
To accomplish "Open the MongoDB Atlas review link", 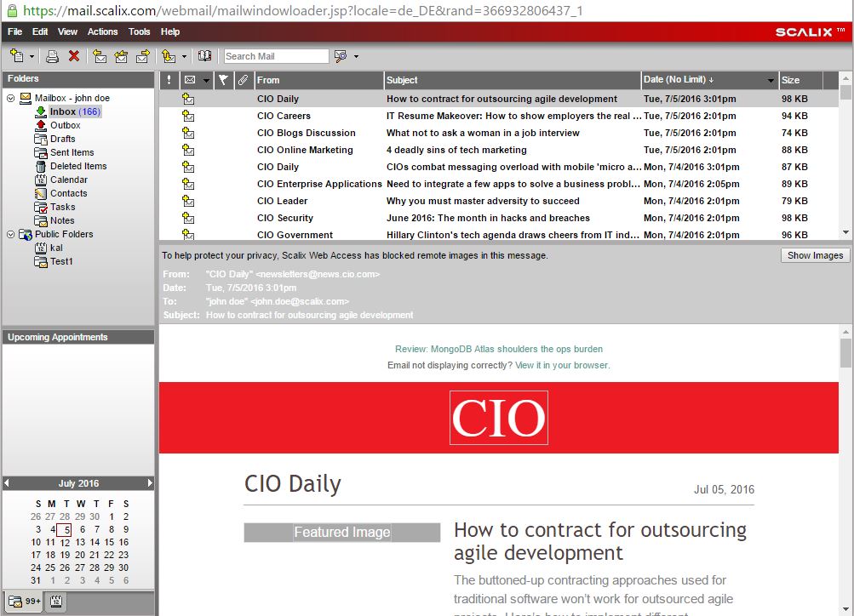I will [x=499, y=349].
